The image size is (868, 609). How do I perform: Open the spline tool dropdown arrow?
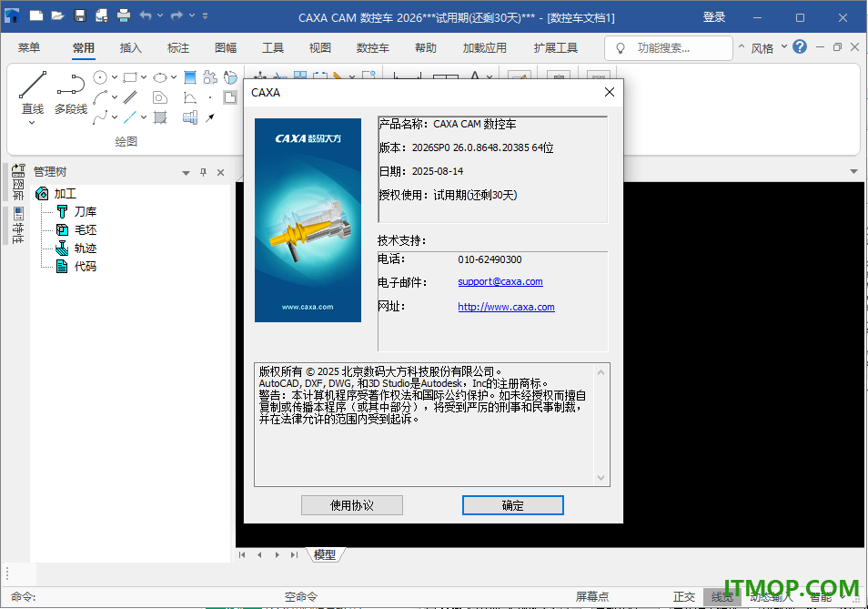coord(115,117)
